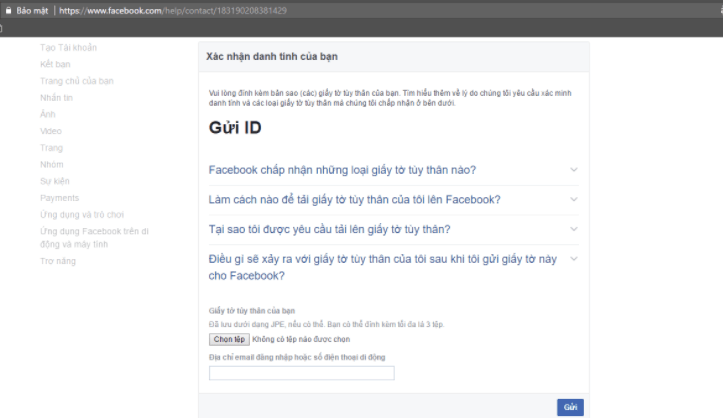723x418 pixels.
Task: Open the Trợ năng sidebar topic
Action: pos(58,261)
